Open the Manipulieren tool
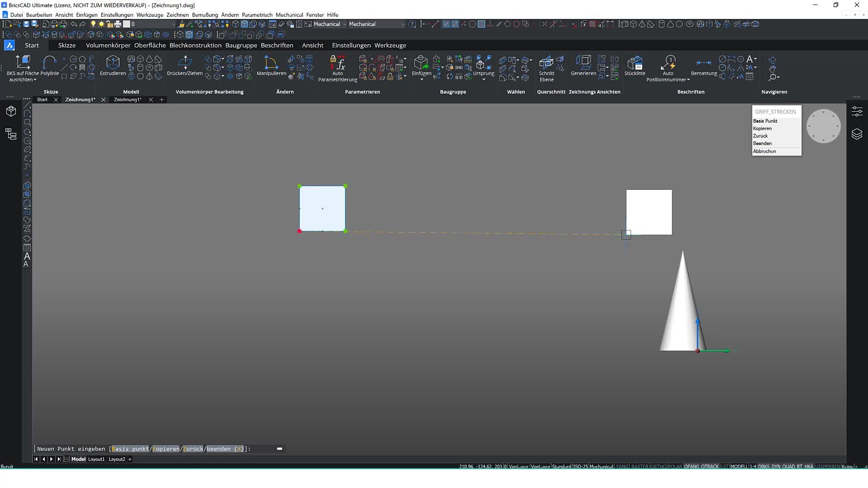This screenshot has width=868, height=488. (271, 66)
